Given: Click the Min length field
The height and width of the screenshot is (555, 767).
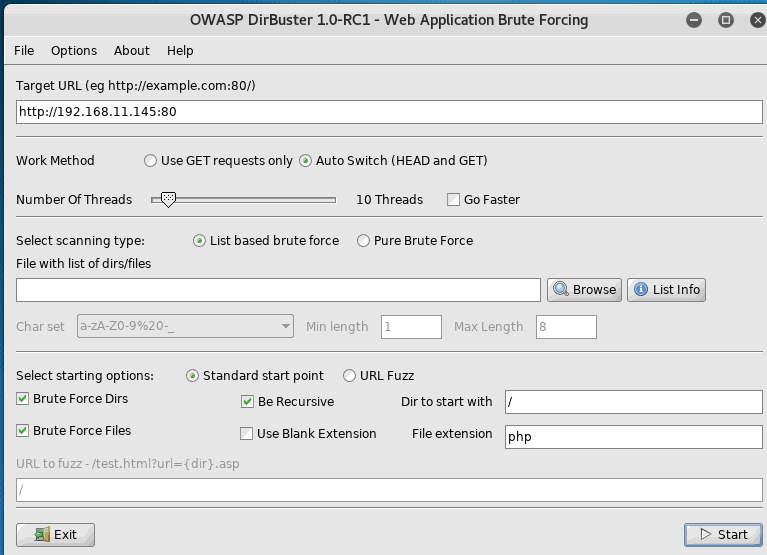Looking at the screenshot, I should click(411, 327).
